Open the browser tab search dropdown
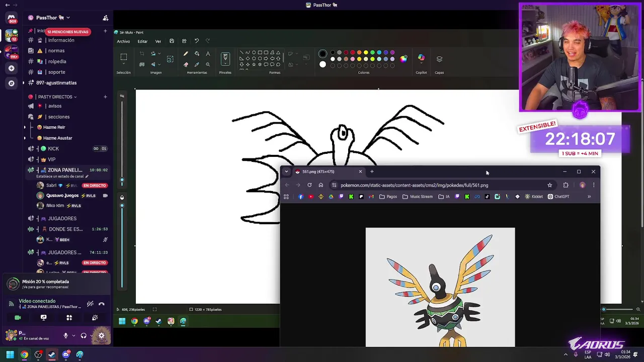644x362 pixels. pos(286,171)
